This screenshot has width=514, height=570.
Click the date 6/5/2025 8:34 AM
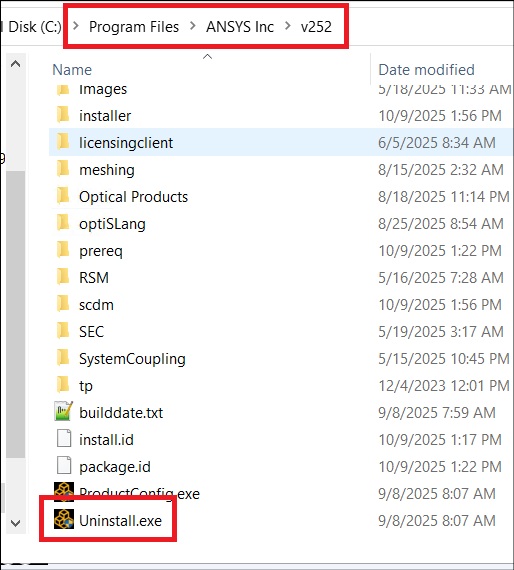[x=437, y=142]
